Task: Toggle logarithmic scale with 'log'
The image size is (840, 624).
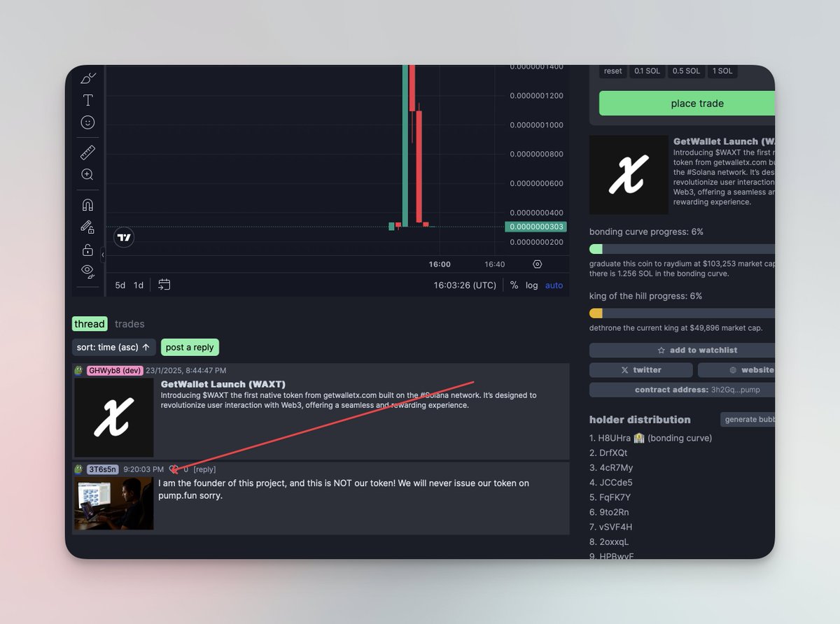Action: [x=531, y=285]
